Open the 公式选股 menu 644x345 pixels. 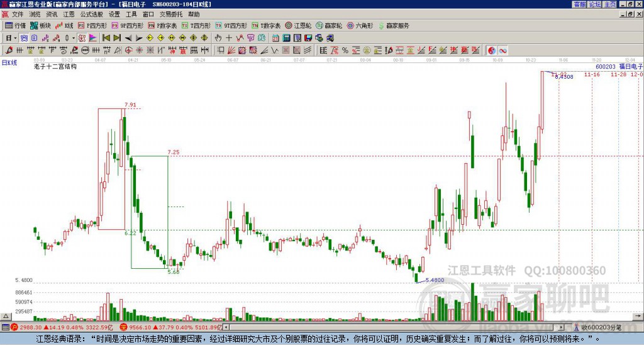(x=92, y=14)
